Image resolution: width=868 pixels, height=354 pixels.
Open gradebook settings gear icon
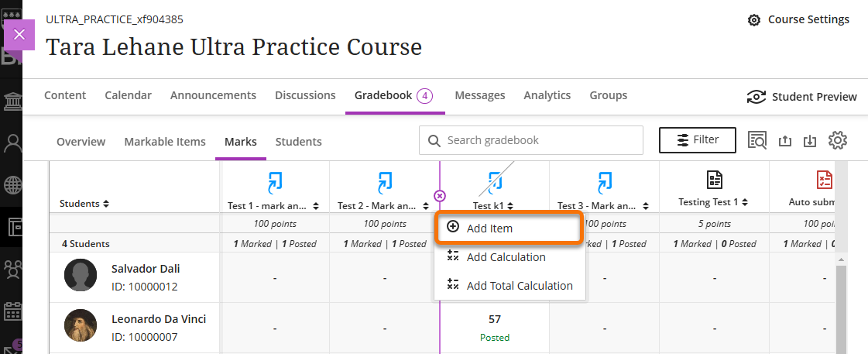coord(837,140)
